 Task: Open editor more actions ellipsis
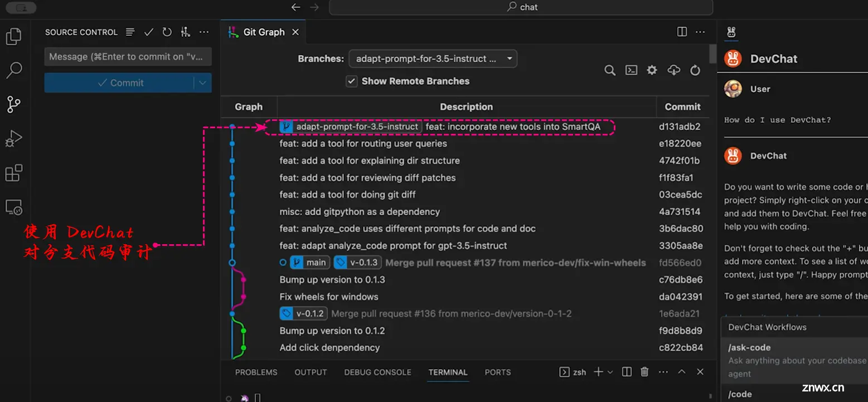click(x=700, y=32)
